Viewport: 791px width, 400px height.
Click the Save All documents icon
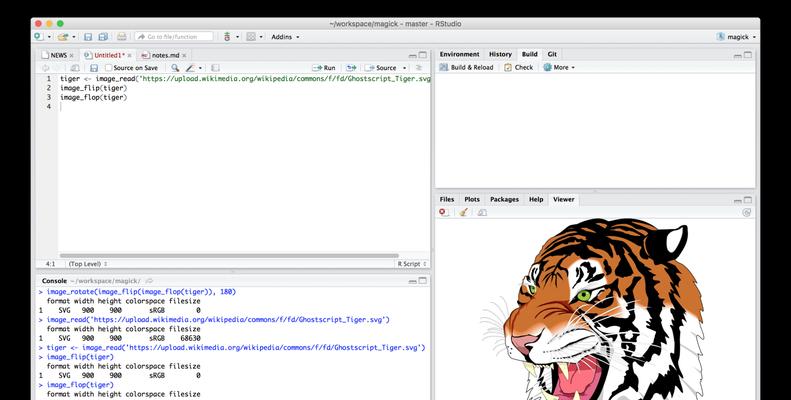click(x=103, y=37)
